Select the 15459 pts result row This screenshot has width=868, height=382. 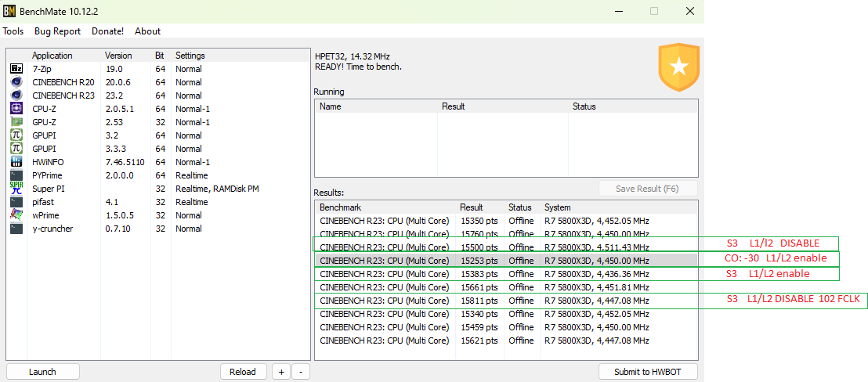coord(506,327)
